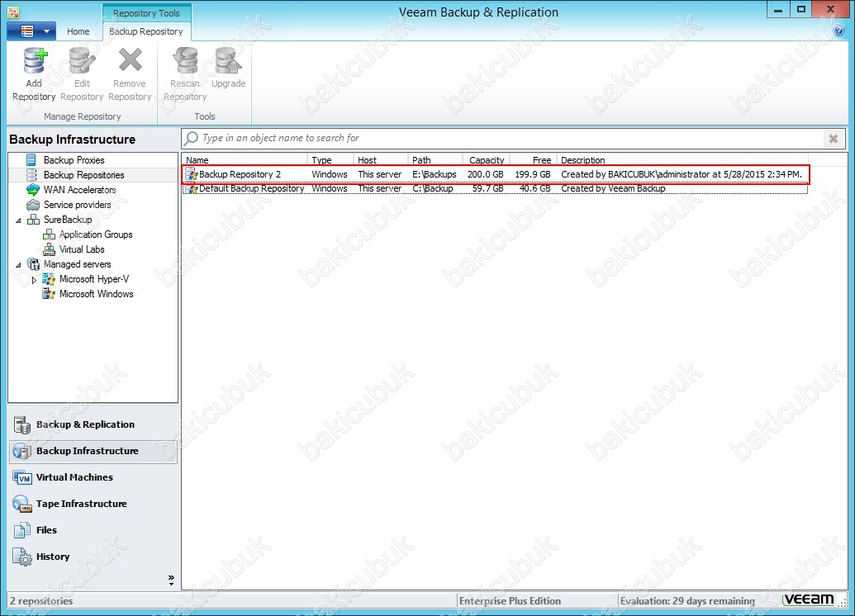Click the Edit Repository ribbon icon
The width and height of the screenshot is (855, 616).
[82, 60]
